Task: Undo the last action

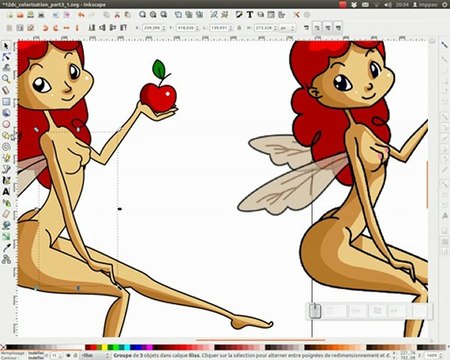Action: point(81,15)
